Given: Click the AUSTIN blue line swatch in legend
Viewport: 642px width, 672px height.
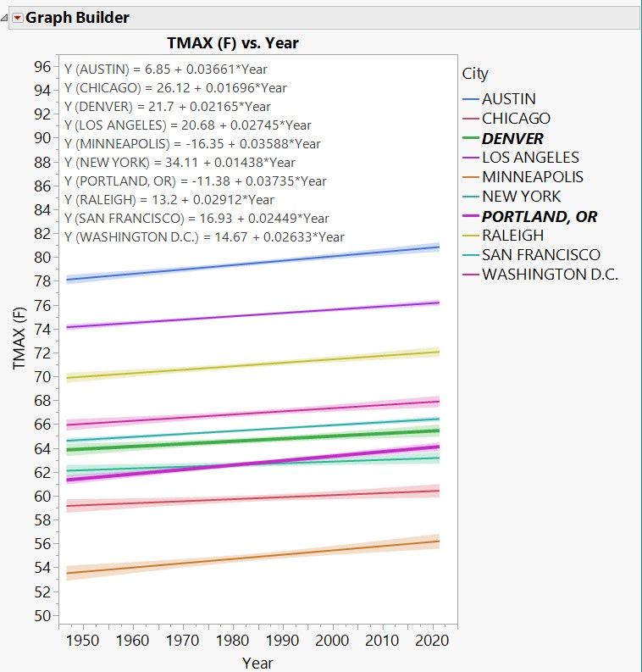Looking at the screenshot, I should click(470, 99).
